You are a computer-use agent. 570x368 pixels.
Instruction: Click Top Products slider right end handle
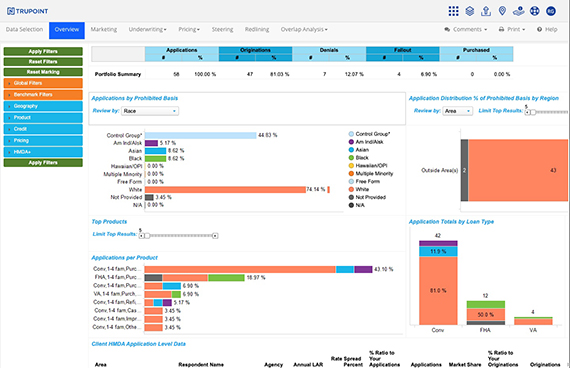215,236
